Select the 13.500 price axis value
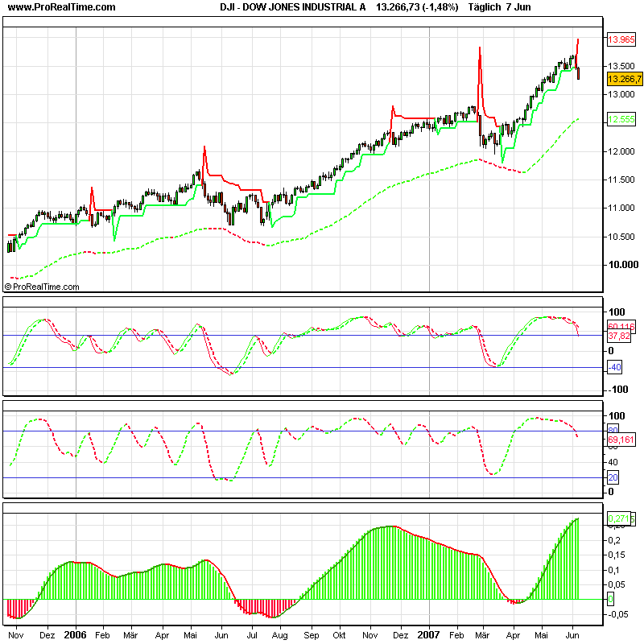 pyautogui.click(x=621, y=66)
